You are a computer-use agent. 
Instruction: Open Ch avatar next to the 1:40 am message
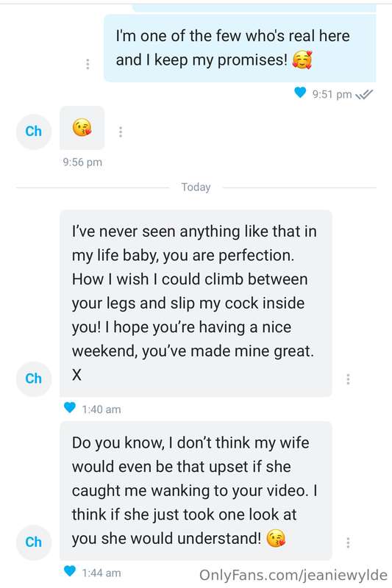coord(34,379)
